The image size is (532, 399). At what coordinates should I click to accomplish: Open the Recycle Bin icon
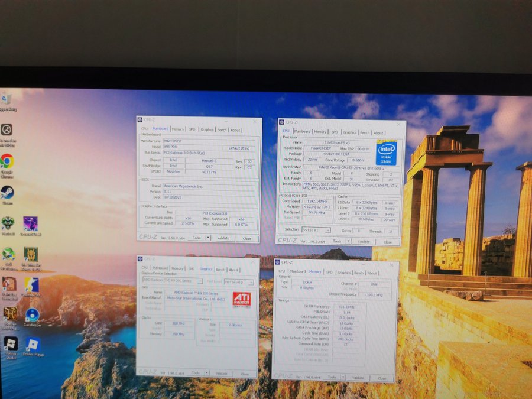point(7,99)
